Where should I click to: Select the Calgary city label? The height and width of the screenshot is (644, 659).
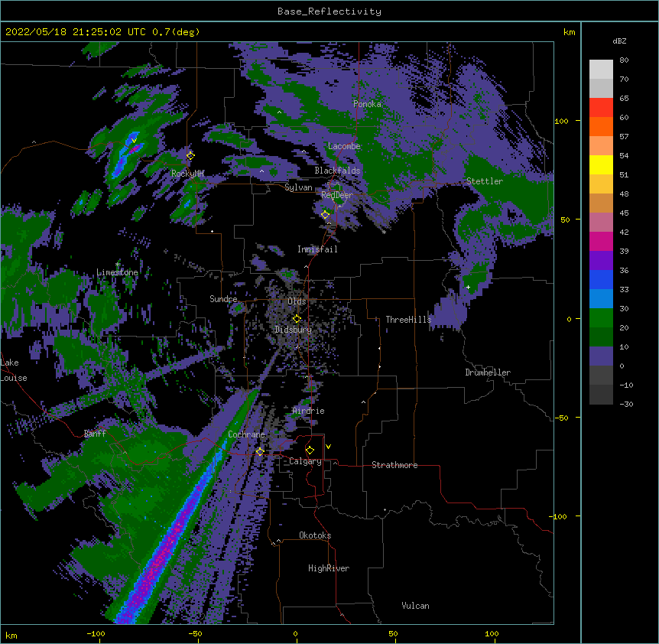coord(305,461)
